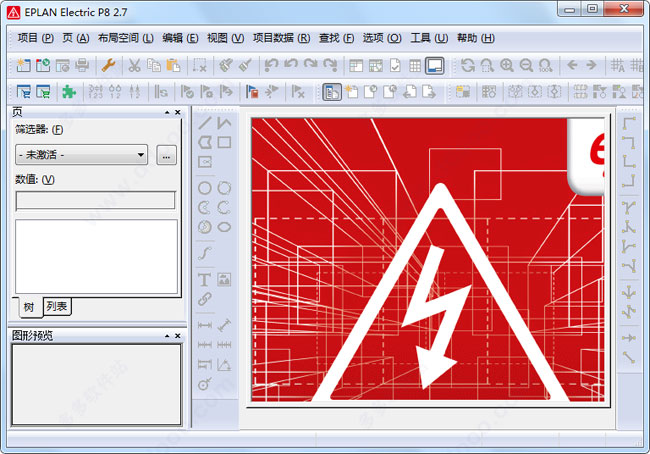Click the wrench settings icon
This screenshot has width=650, height=454.
click(x=109, y=66)
